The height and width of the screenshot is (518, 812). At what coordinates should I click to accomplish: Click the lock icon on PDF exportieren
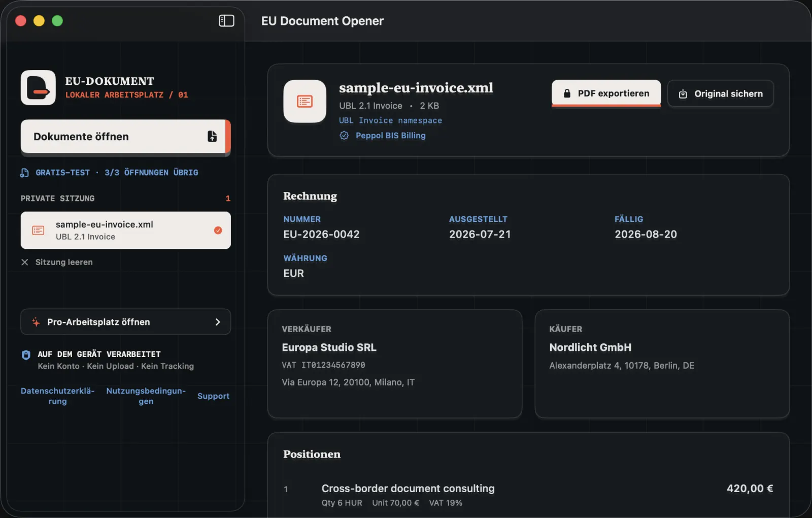(567, 93)
